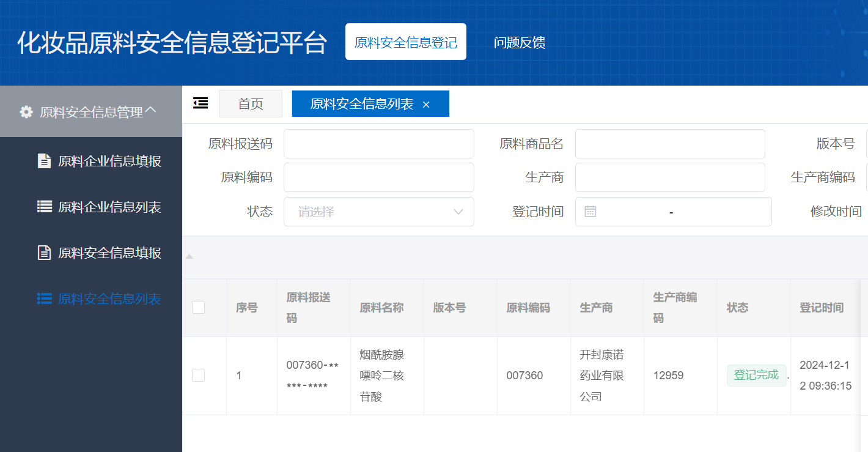Close the 原料安全信息列表 tab
Image resolution: width=868 pixels, height=452 pixels.
[x=426, y=103]
